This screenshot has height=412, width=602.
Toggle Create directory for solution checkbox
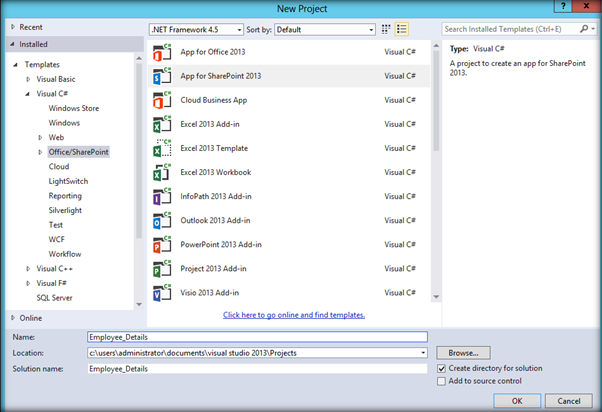click(x=442, y=369)
